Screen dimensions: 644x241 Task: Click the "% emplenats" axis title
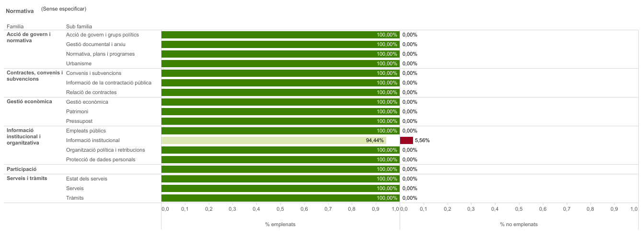pos(280,224)
